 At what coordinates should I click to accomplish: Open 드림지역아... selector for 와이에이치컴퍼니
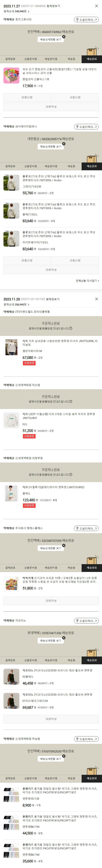(86, 127)
